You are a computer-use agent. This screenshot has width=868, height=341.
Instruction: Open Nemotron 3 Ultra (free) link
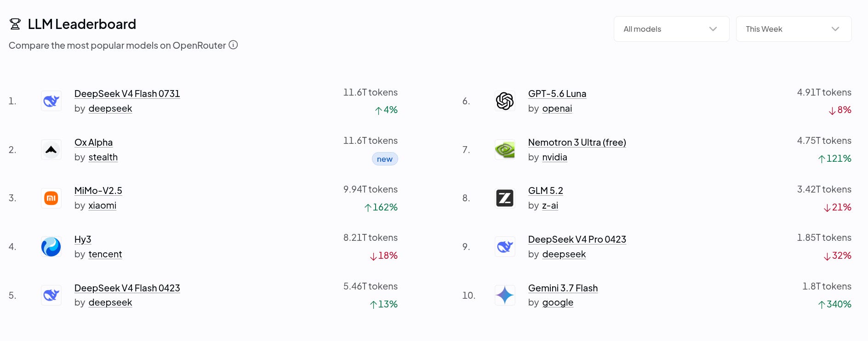coord(577,142)
